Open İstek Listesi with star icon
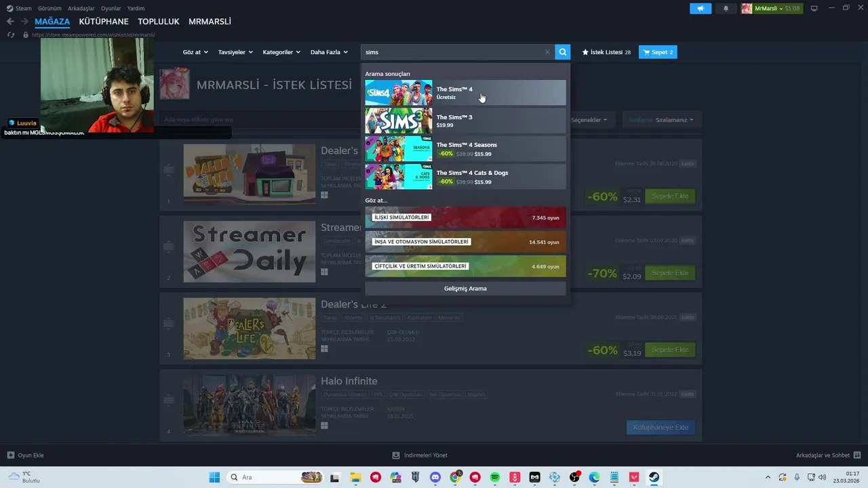Screen dimensions: 868x488 click(606, 52)
